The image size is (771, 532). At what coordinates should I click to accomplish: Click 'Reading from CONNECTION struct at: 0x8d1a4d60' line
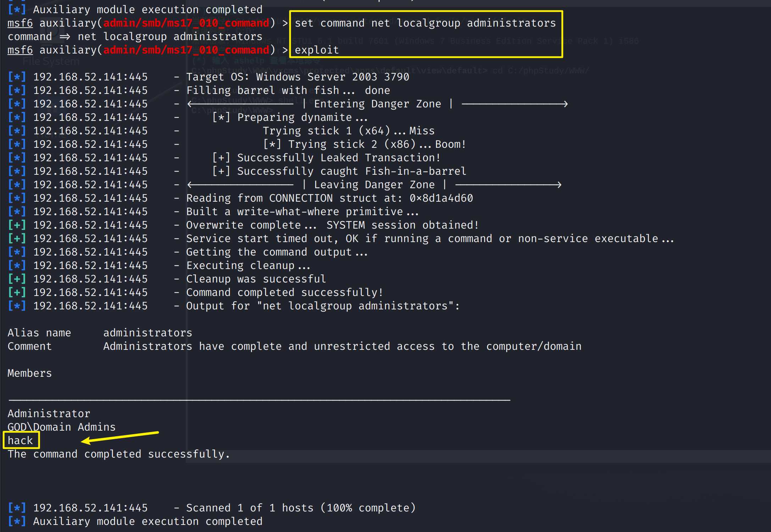330,198
